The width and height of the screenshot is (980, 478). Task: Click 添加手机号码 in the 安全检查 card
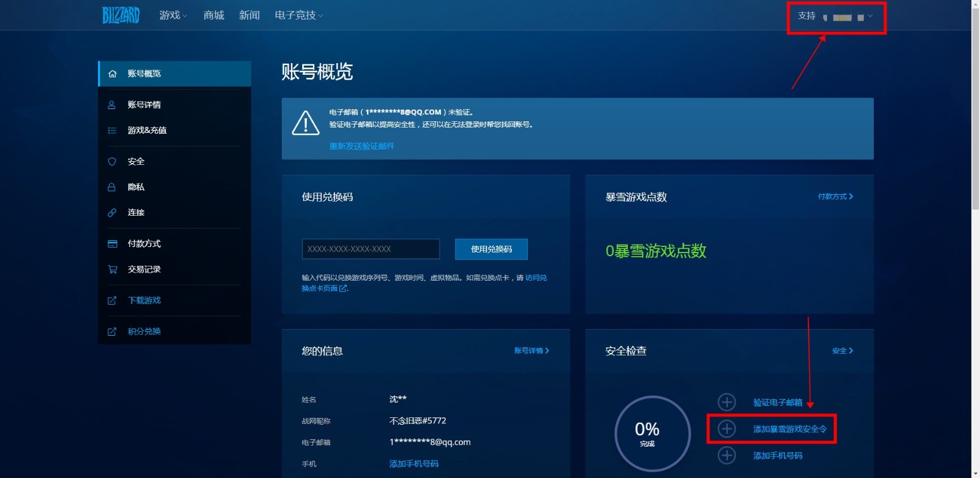pos(778,456)
